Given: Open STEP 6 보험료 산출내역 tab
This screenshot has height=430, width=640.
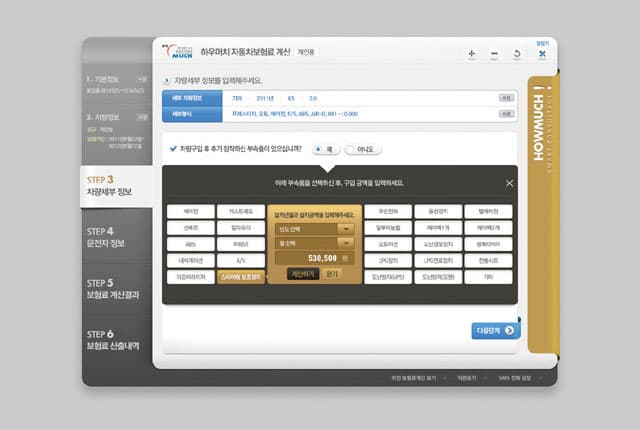Looking at the screenshot, I should (117, 340).
